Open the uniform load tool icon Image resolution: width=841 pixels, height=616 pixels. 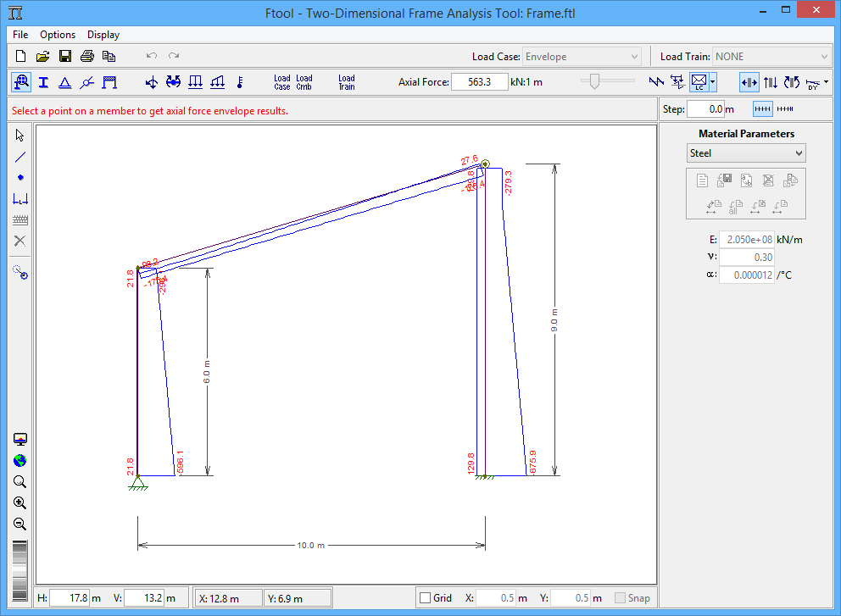click(x=195, y=82)
